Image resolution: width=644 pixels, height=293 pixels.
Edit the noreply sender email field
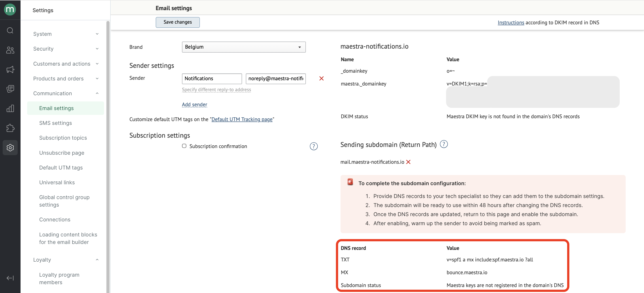point(276,79)
